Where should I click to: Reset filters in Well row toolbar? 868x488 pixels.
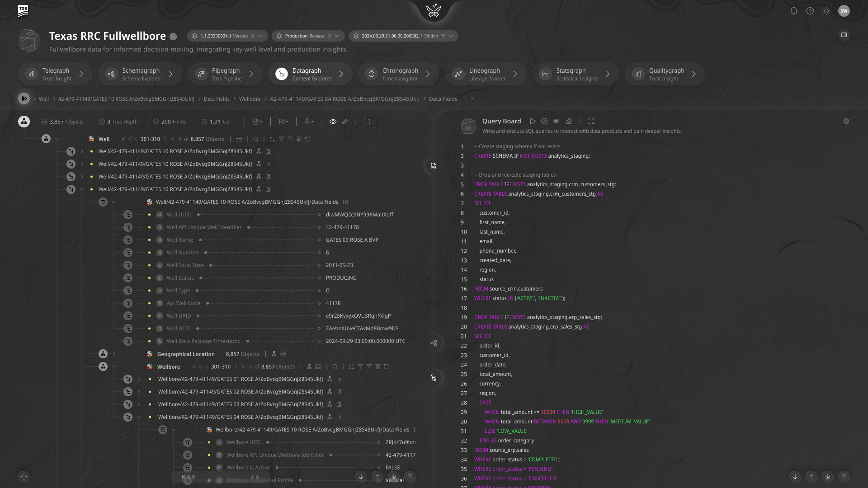click(x=308, y=139)
